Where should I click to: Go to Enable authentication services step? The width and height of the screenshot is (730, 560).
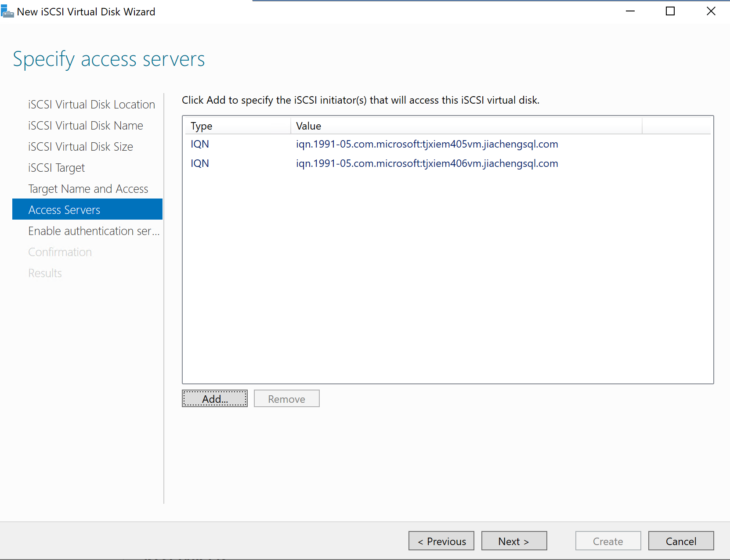[94, 231]
